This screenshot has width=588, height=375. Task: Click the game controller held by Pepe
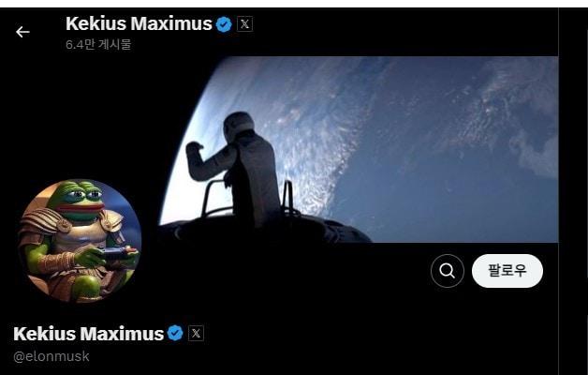116,253
